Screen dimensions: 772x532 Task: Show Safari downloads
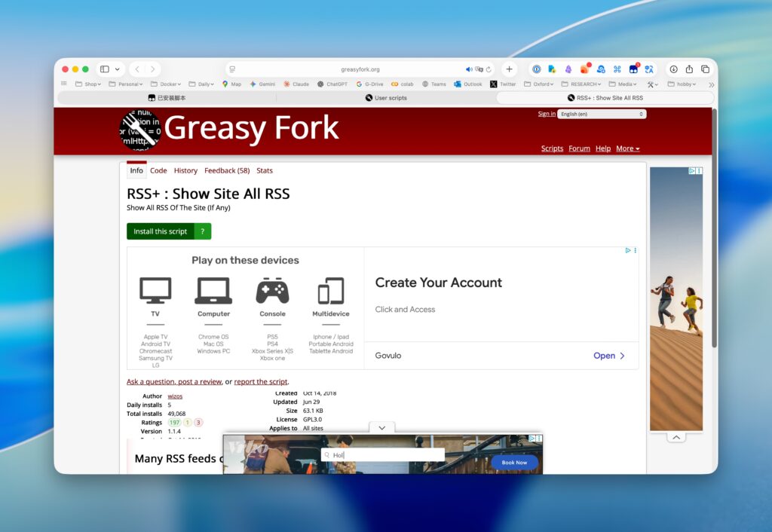[x=673, y=69]
